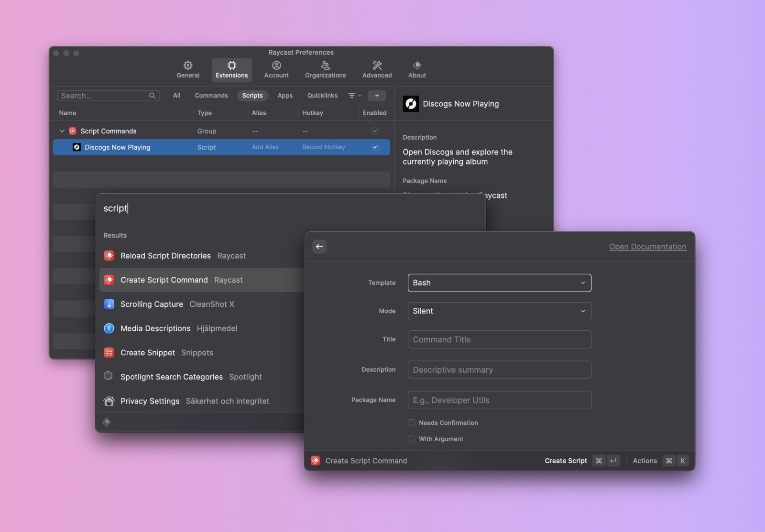Toggle the Script Commands group enabled checkbox
The width and height of the screenshot is (765, 532).
tap(375, 131)
